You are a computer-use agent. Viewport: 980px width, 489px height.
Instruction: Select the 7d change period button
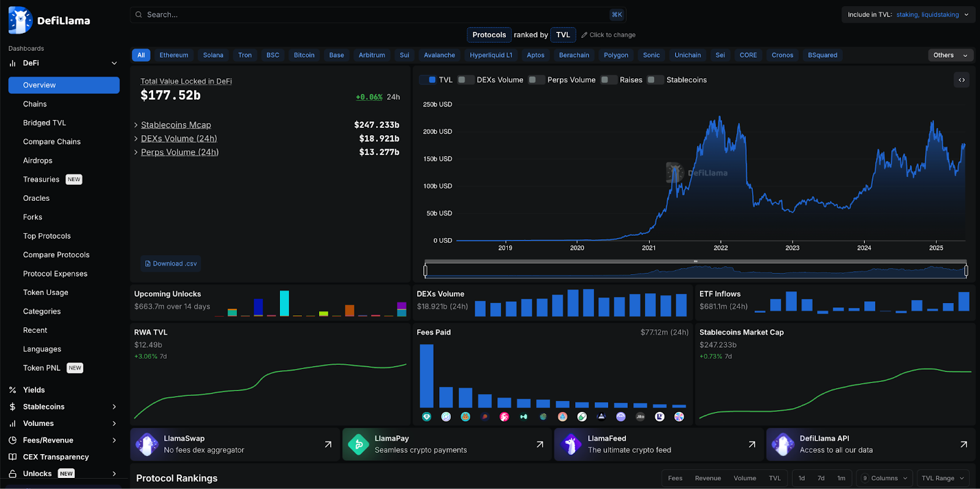[821, 479]
